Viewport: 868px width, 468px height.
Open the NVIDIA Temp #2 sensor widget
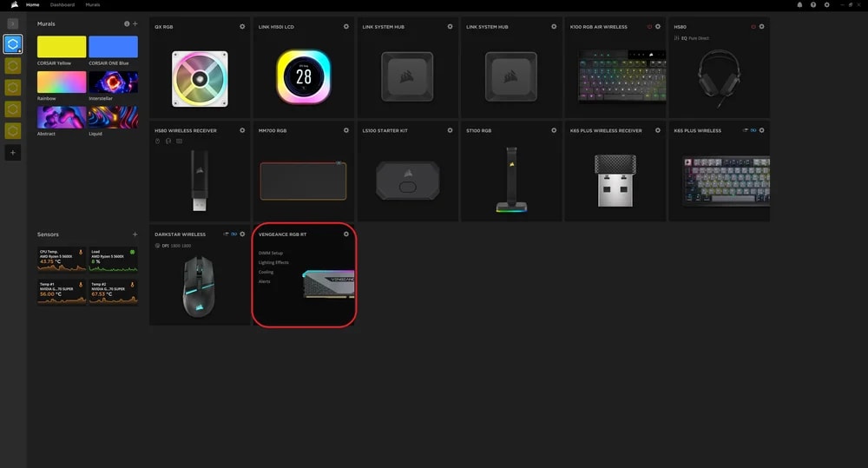[x=113, y=292]
